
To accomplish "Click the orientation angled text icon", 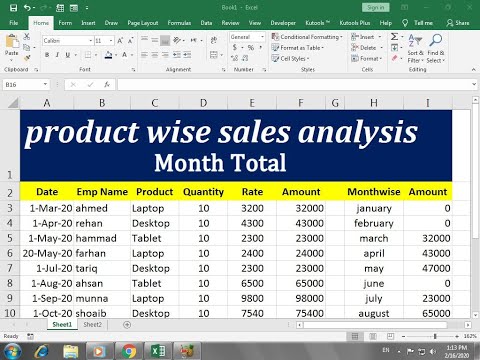I will (177, 40).
